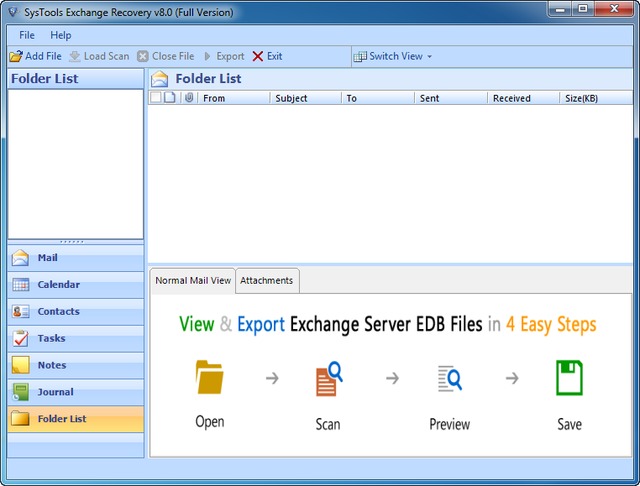Click the Export toolbar button
Image resolution: width=640 pixels, height=486 pixels.
(x=224, y=57)
